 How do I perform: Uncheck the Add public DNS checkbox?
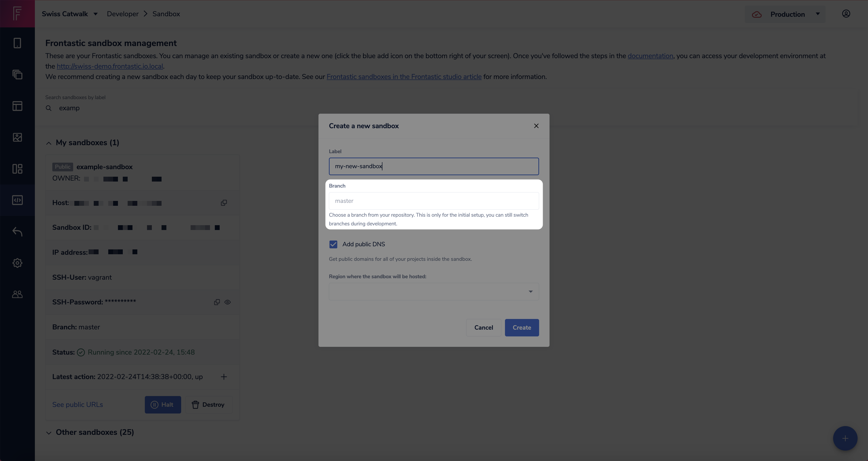[333, 244]
